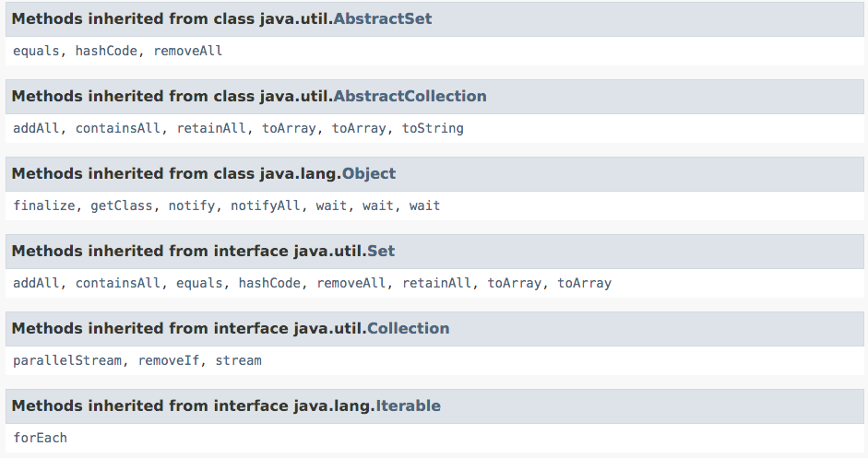Open the Iterable interface link
868x458 pixels.
click(x=408, y=406)
